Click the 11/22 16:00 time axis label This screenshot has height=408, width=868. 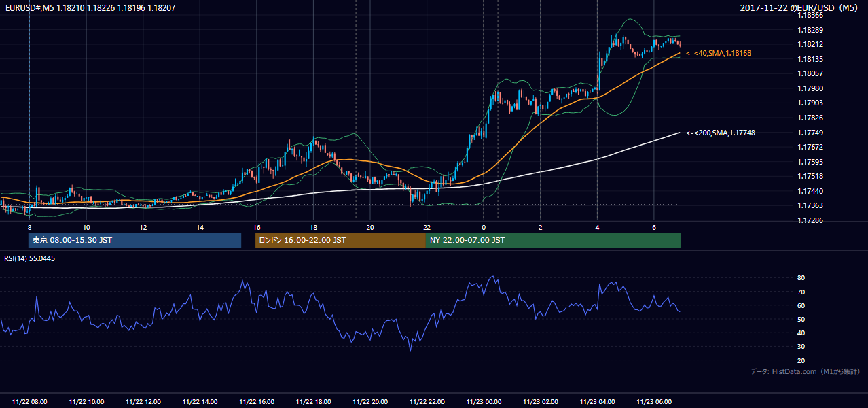(257, 401)
